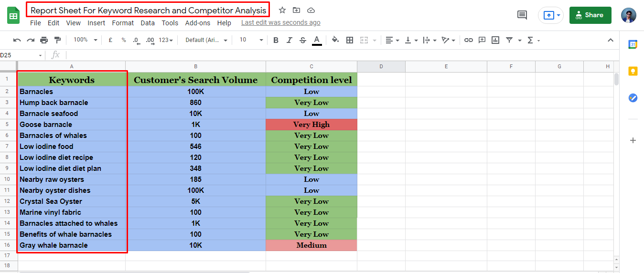Open Google Keep in side panel
644x273 pixels.
[x=633, y=71]
